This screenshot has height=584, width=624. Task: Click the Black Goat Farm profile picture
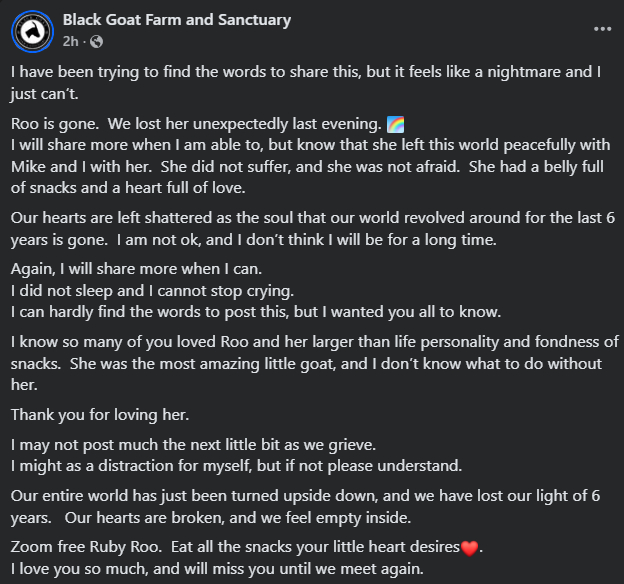(x=32, y=31)
